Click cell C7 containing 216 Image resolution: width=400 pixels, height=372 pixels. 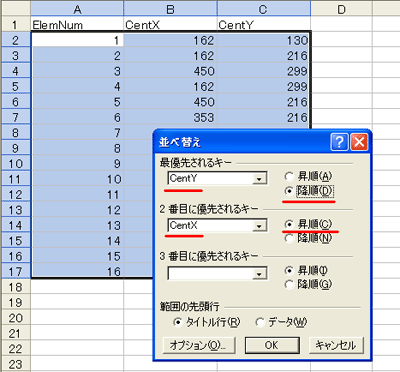click(264, 117)
